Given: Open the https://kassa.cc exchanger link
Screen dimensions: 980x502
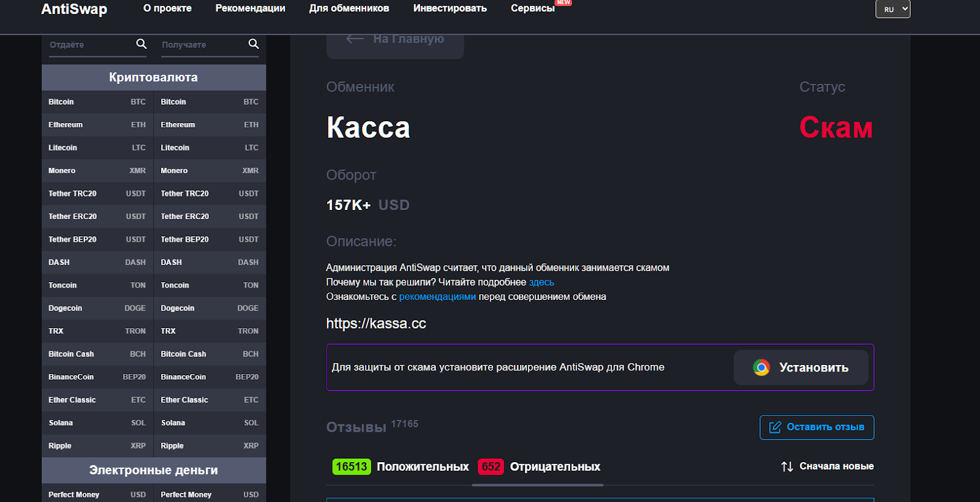Looking at the screenshot, I should (x=376, y=324).
